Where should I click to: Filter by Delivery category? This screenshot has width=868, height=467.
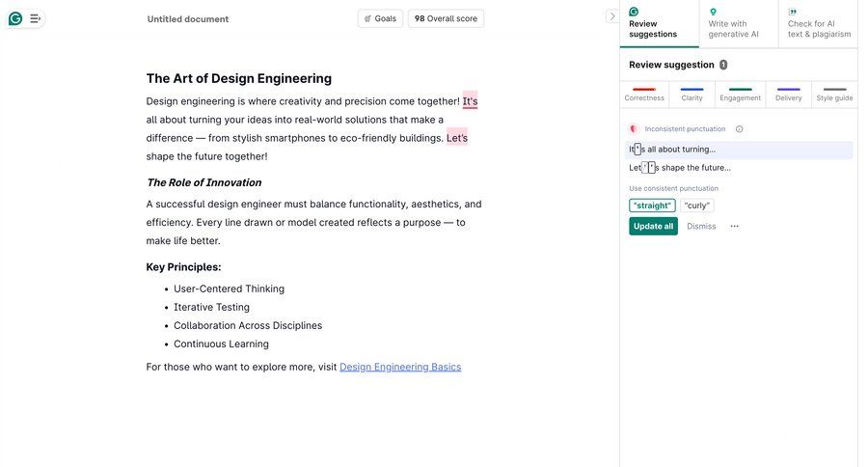788,95
